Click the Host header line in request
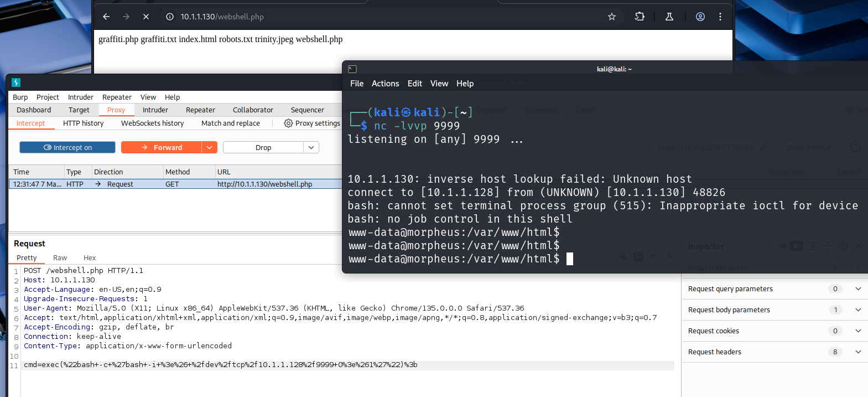Image resolution: width=868 pixels, height=397 pixels. point(59,280)
